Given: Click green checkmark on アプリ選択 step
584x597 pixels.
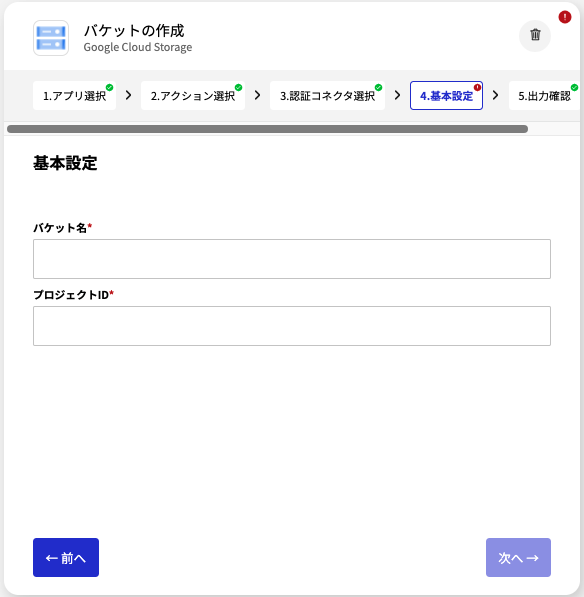Looking at the screenshot, I should (x=109, y=88).
